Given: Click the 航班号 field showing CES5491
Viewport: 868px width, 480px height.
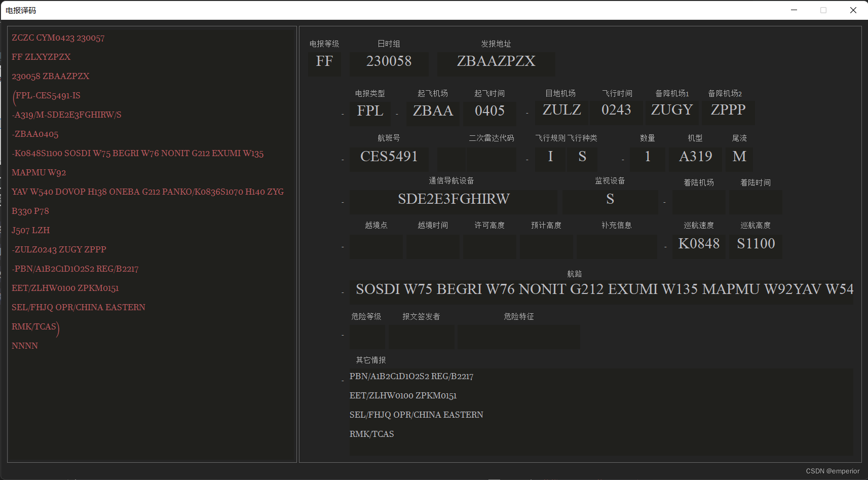Looking at the screenshot, I should point(388,157).
